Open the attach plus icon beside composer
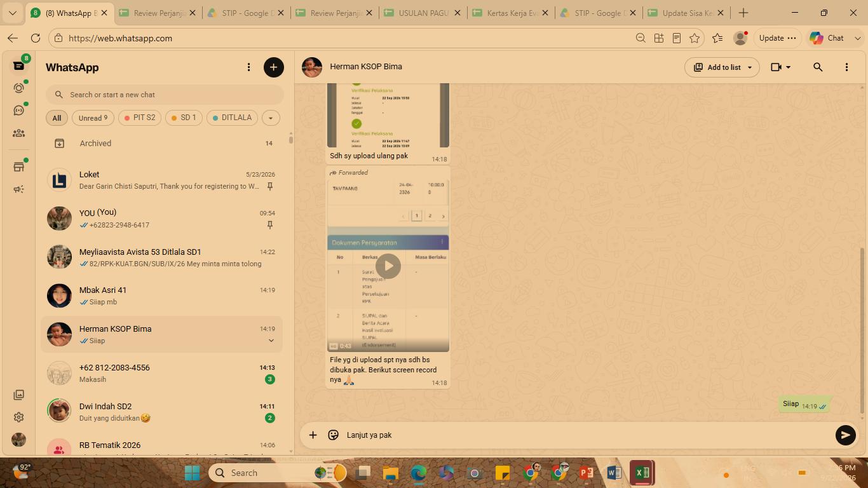Image resolution: width=868 pixels, height=488 pixels. point(313,435)
